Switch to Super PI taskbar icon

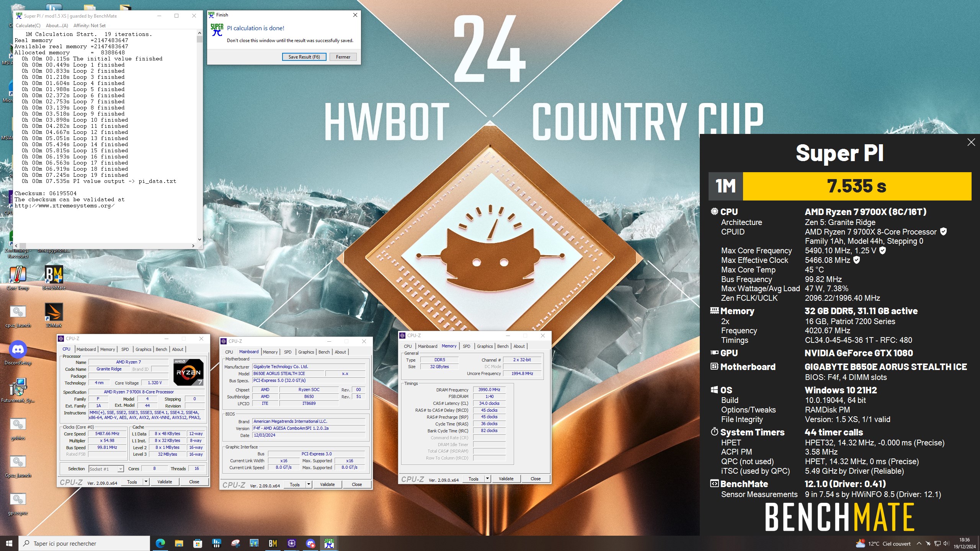coord(329,543)
